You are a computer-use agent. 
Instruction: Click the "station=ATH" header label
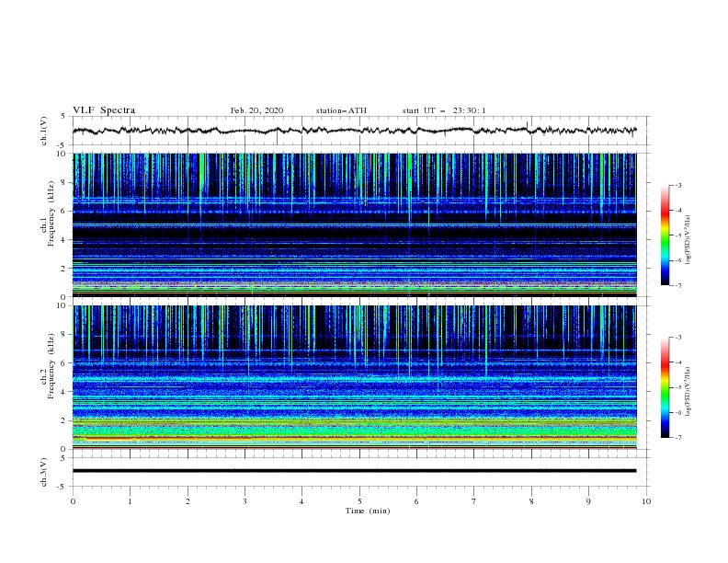click(341, 110)
